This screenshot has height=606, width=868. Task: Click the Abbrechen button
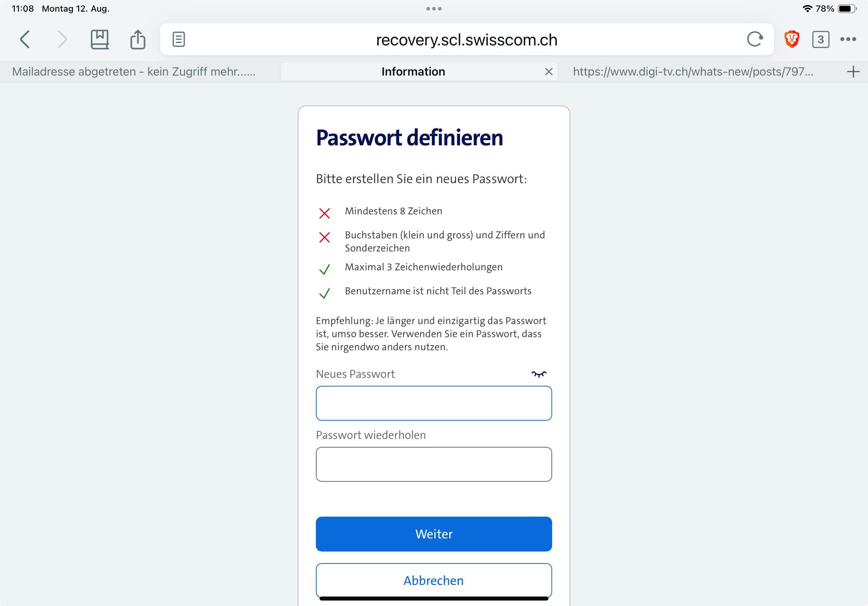(434, 580)
